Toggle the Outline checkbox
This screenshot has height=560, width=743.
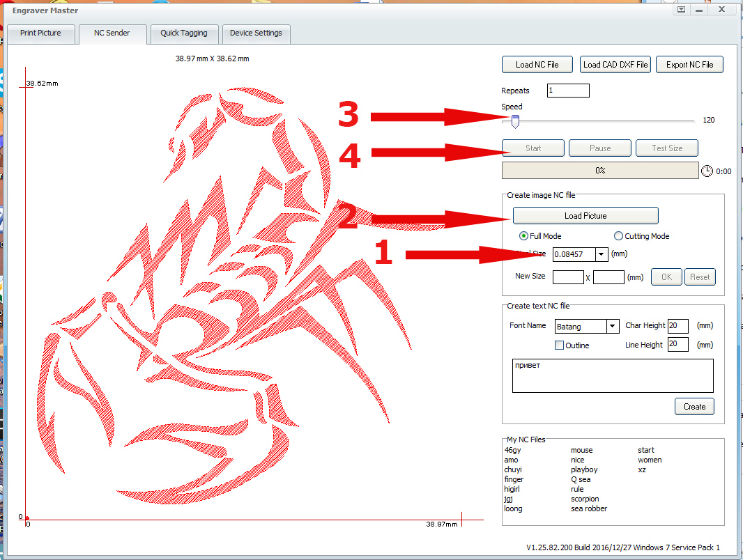(x=559, y=345)
